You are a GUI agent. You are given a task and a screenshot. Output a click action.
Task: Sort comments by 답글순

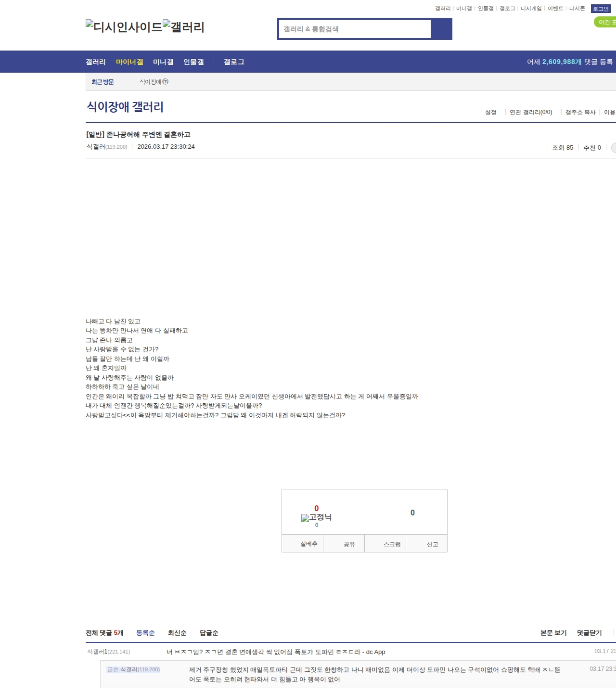[209, 633]
